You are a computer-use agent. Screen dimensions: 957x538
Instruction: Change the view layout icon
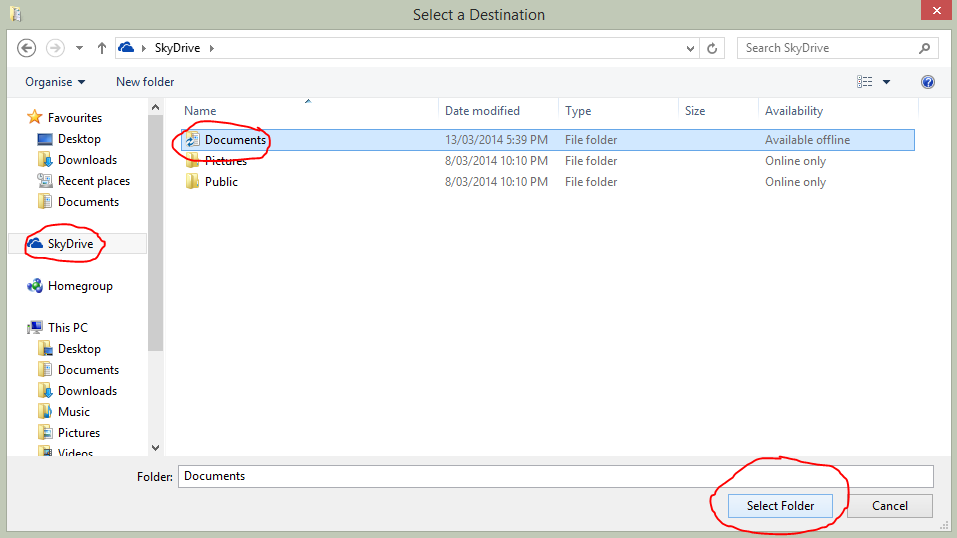[864, 82]
